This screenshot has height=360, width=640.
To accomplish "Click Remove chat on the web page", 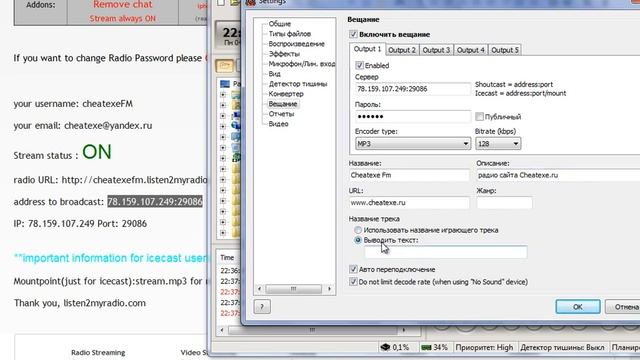I will pos(122,5).
